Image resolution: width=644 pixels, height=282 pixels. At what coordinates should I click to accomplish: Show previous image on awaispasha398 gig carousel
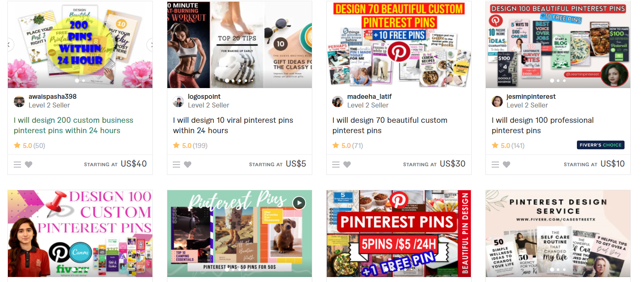[x=10, y=45]
